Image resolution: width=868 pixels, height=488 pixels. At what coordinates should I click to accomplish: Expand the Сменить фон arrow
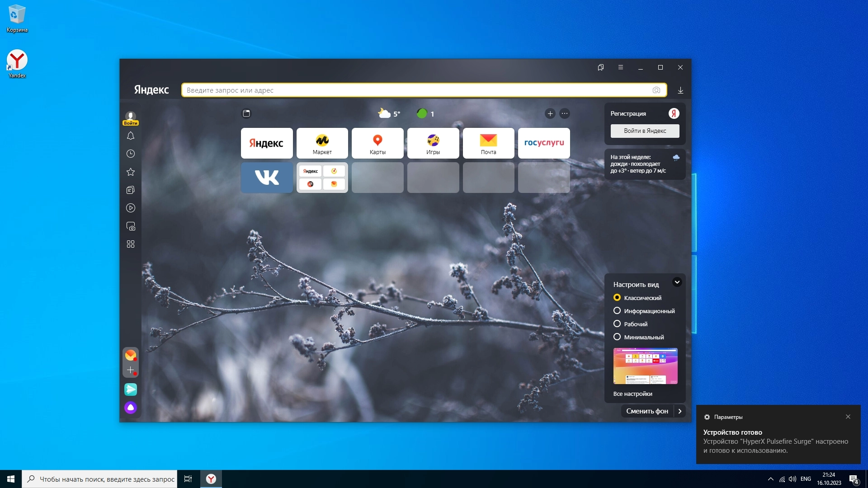click(679, 411)
